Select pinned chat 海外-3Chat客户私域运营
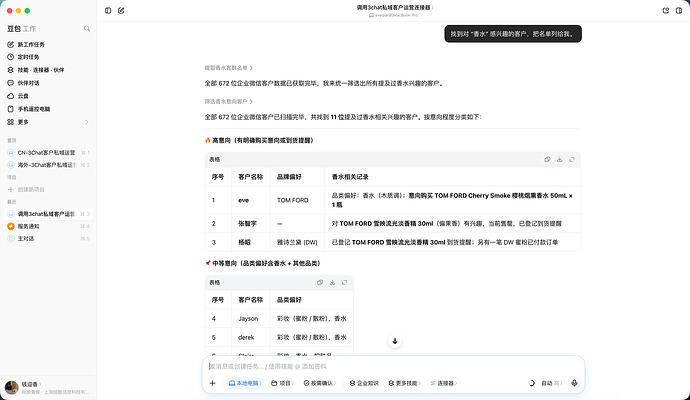 point(46,165)
